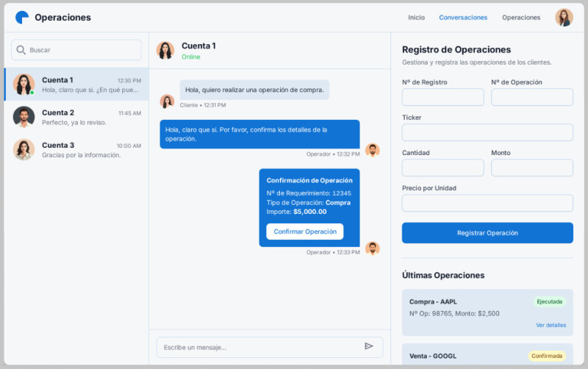Focus the Escribe un mensaje text box
This screenshot has width=588, height=369.
(261, 347)
